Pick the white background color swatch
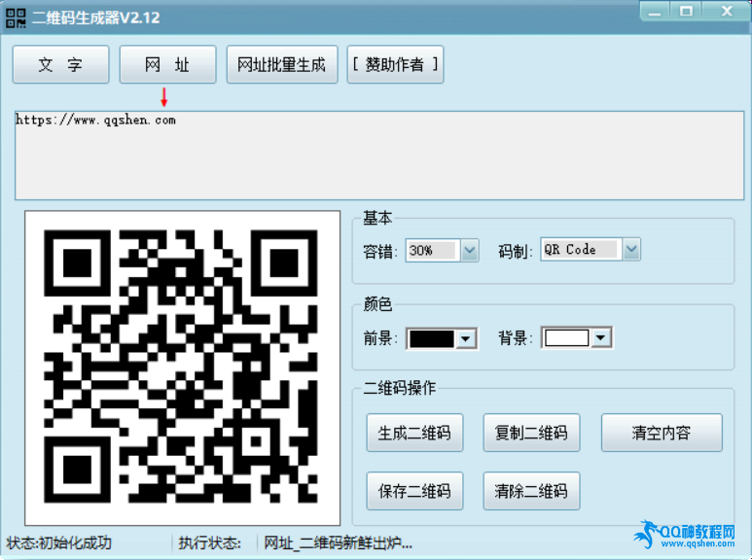752x560 pixels. [x=567, y=338]
